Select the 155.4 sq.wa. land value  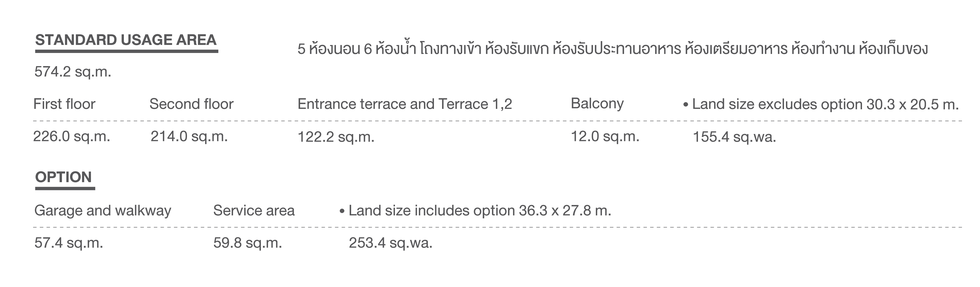point(734,137)
